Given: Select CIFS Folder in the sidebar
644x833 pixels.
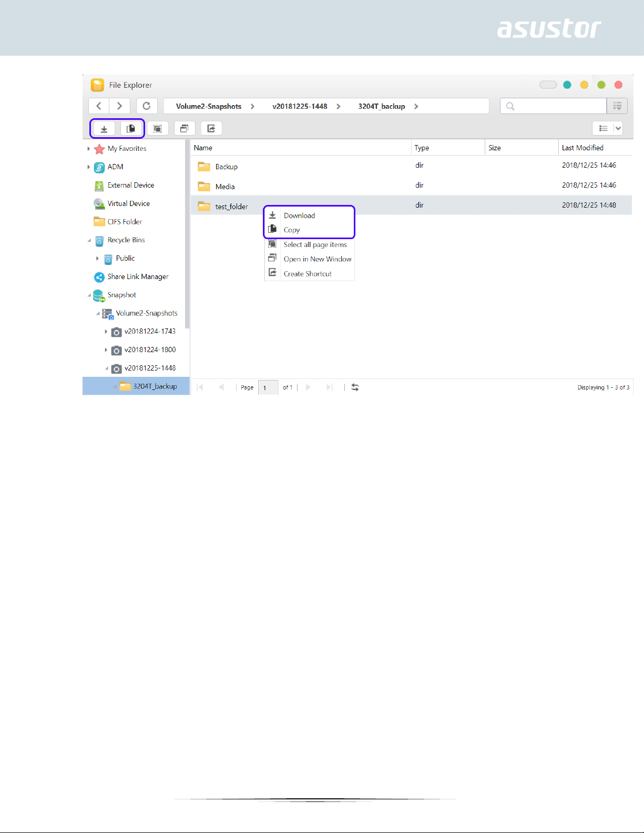Looking at the screenshot, I should 125,222.
